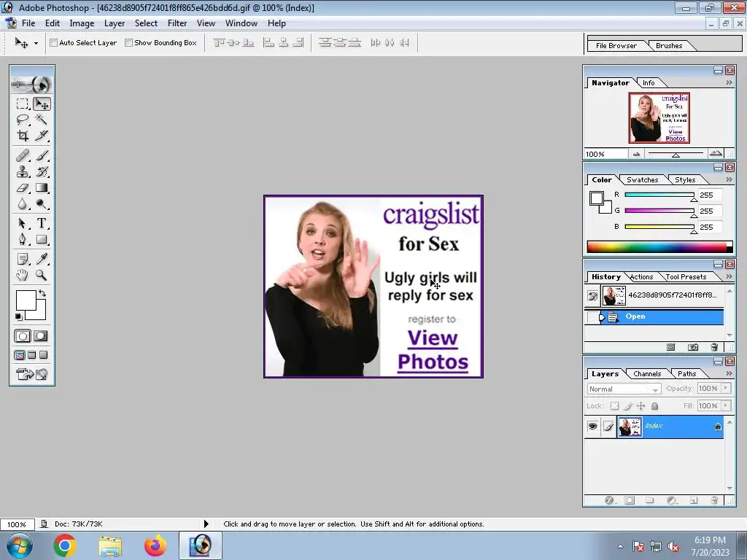Expand the Navigator panel options menu
The height and width of the screenshot is (560, 747).
[729, 82]
